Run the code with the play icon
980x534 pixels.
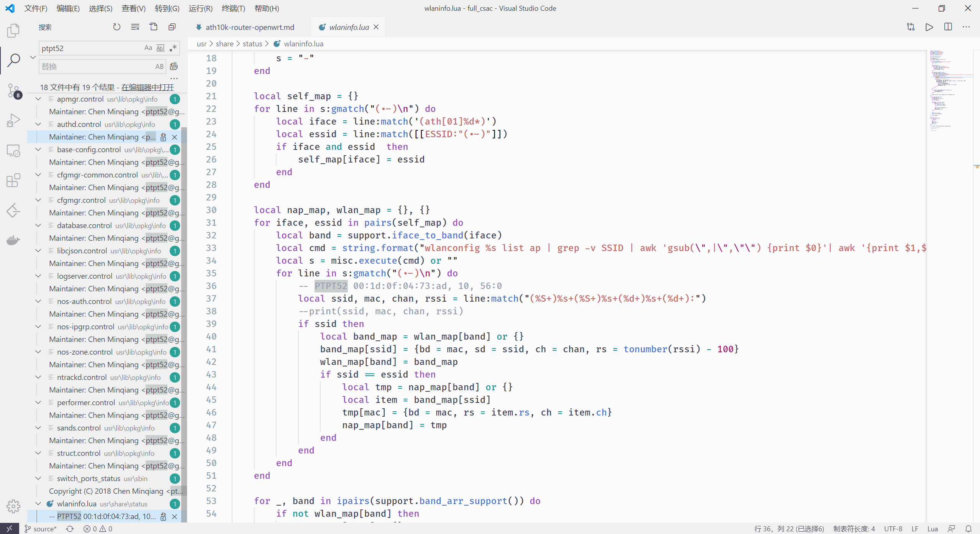click(x=929, y=27)
